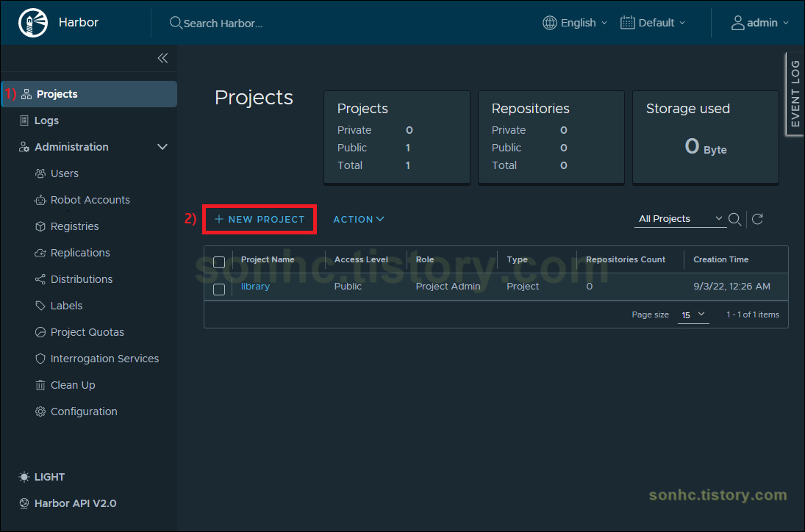Viewport: 805px width, 532px height.
Task: Click the plus icon on New Project
Action: coord(218,219)
